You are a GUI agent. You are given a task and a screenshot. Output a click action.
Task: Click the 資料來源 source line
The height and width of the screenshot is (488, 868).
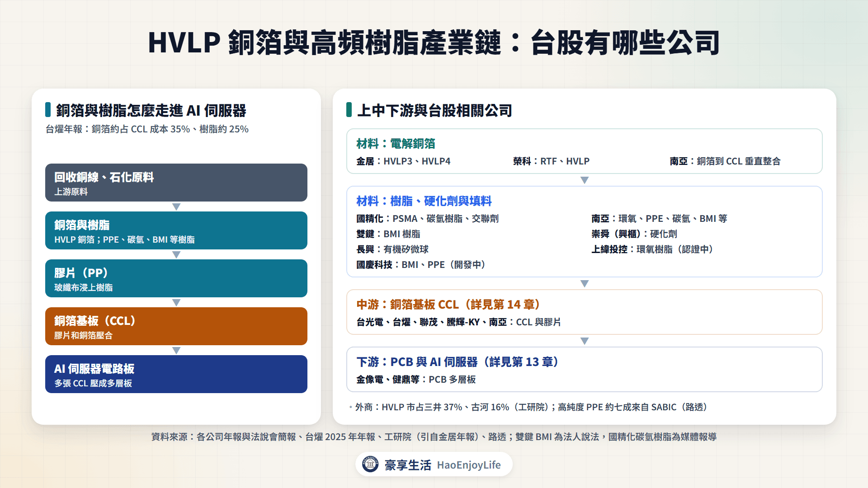tap(434, 437)
